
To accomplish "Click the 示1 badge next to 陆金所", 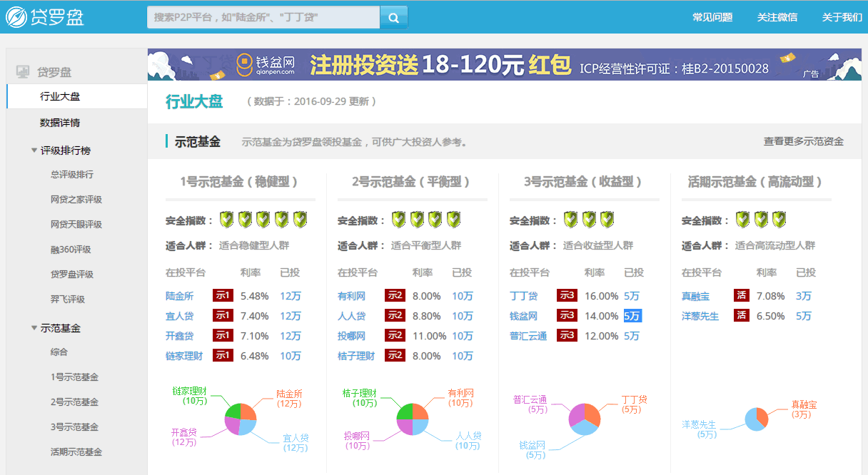I will click(x=222, y=295).
